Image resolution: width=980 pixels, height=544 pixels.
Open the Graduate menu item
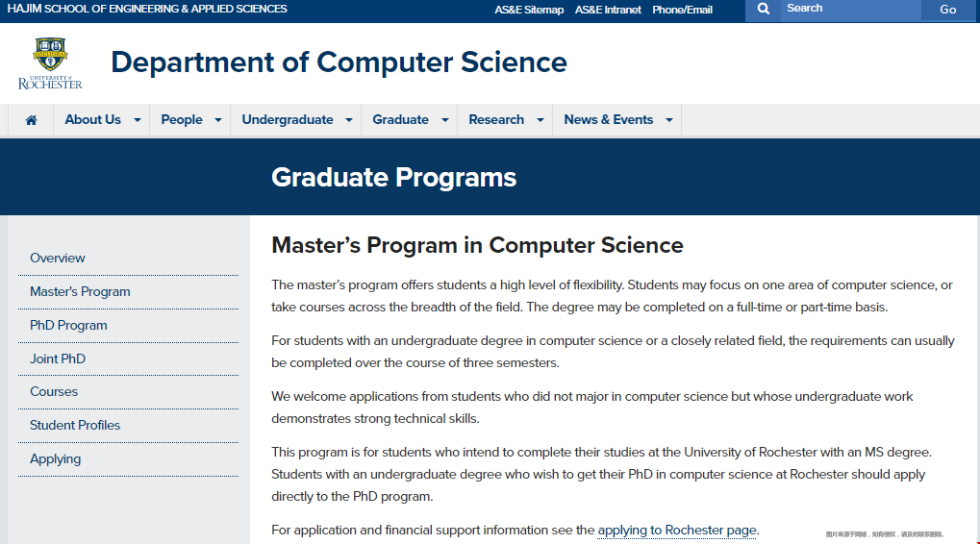pyautogui.click(x=400, y=120)
